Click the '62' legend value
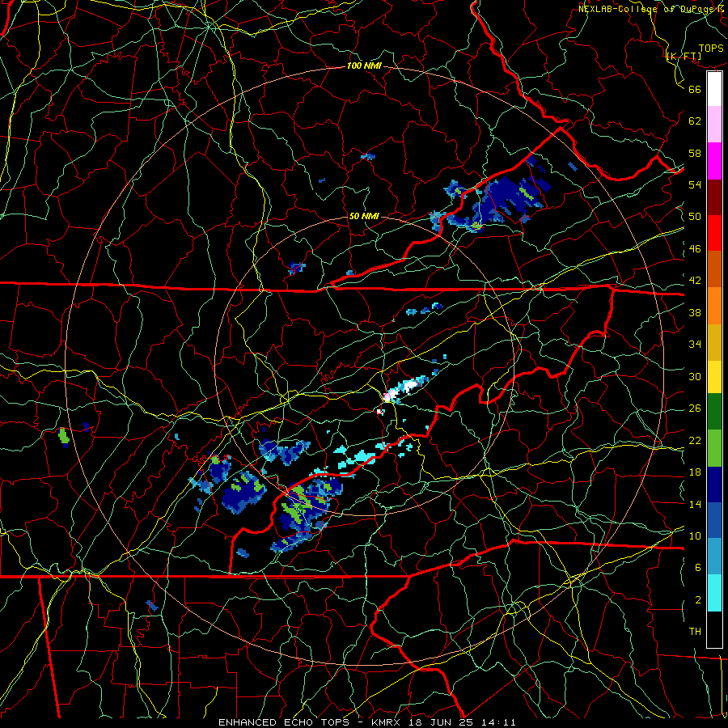The height and width of the screenshot is (728, 728). click(x=695, y=121)
